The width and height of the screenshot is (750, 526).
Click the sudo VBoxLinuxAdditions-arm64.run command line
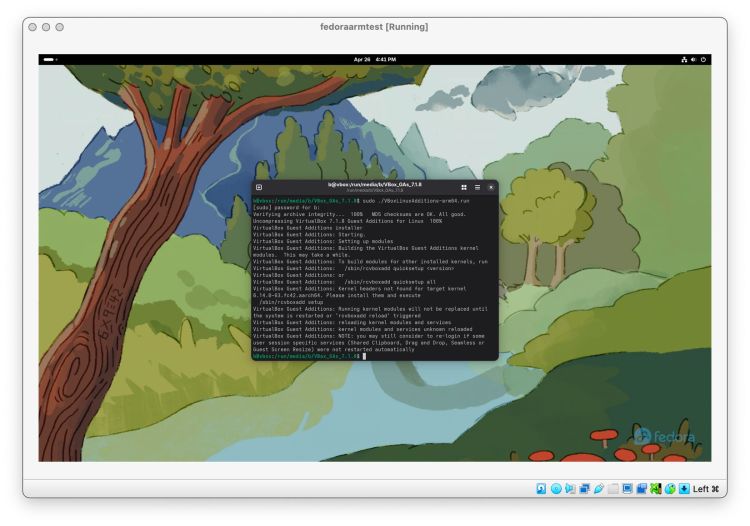coord(361,201)
